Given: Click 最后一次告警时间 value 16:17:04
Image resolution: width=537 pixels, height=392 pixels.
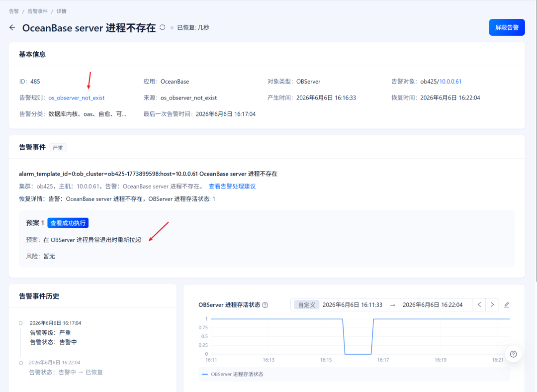Looking at the screenshot, I should click(x=226, y=114).
